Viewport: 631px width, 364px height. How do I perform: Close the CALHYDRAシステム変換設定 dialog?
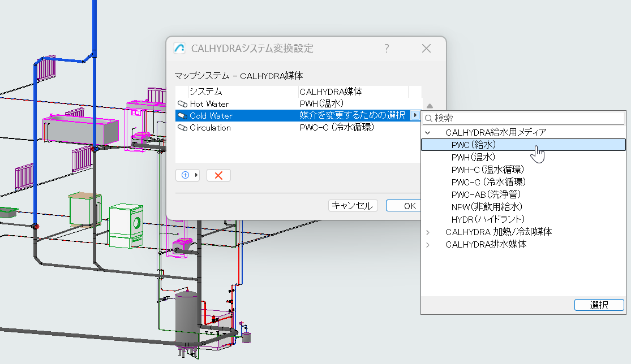tap(426, 49)
